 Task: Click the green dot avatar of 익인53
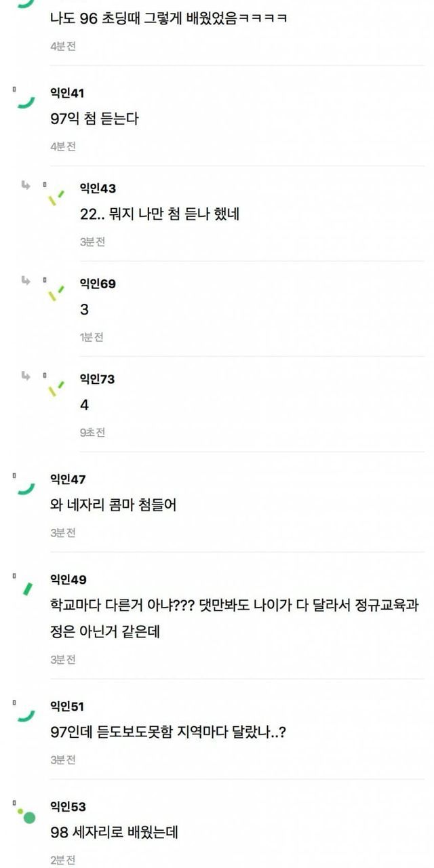pyautogui.click(x=27, y=816)
